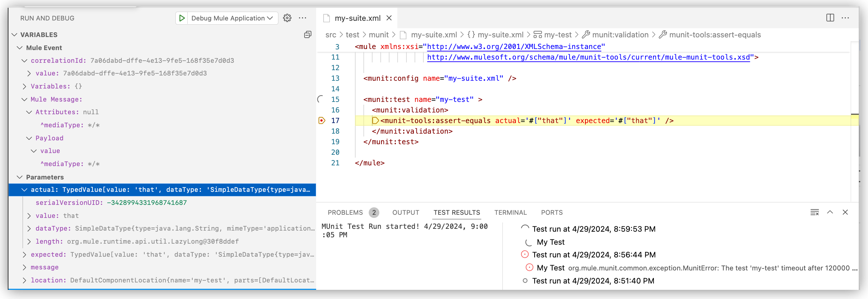Click Collapse All icon in Variables header
Screen dimensions: 868x299
point(308,35)
